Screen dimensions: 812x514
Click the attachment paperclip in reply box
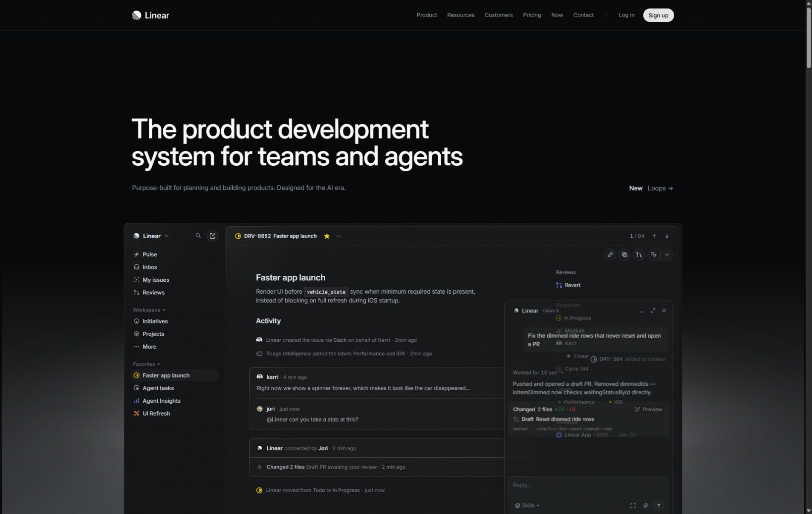[646, 505]
